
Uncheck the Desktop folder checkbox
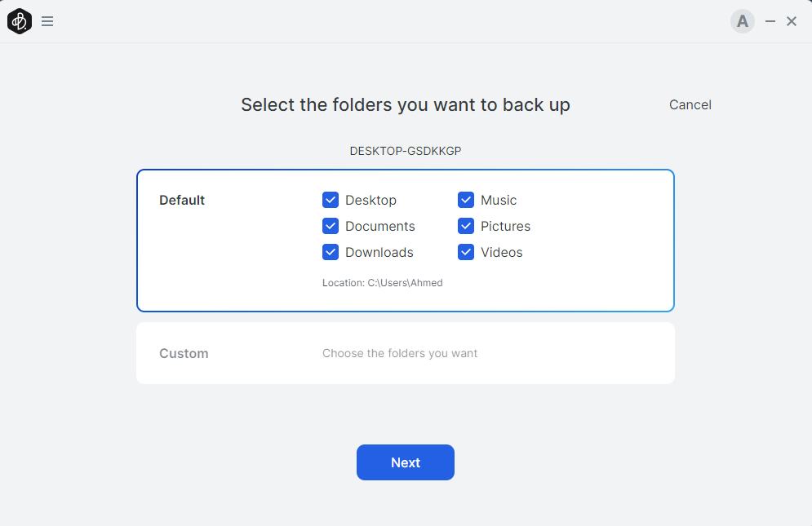pyautogui.click(x=331, y=200)
